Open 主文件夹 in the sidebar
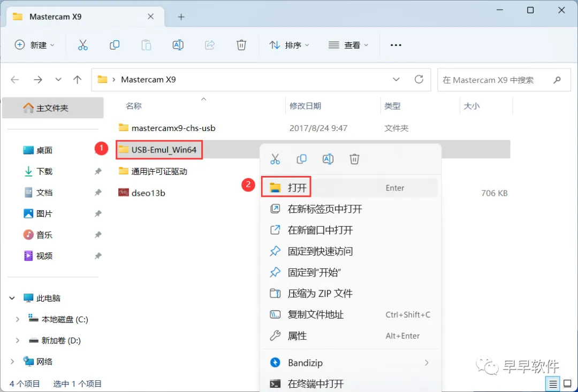The height and width of the screenshot is (392, 578). point(52,108)
